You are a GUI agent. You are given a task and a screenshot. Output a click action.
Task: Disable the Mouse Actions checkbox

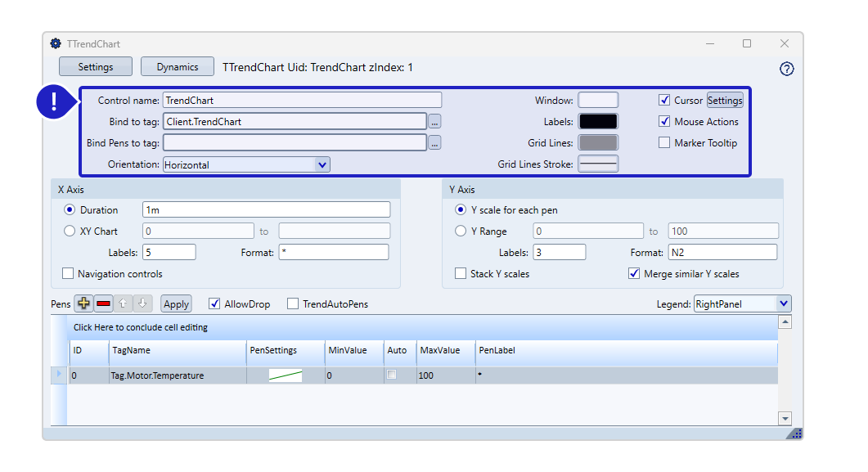point(664,122)
